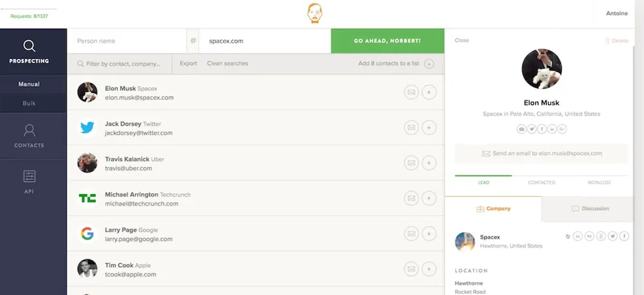
Task: Click envelope icon in Tim Cook row
Action: click(x=411, y=269)
